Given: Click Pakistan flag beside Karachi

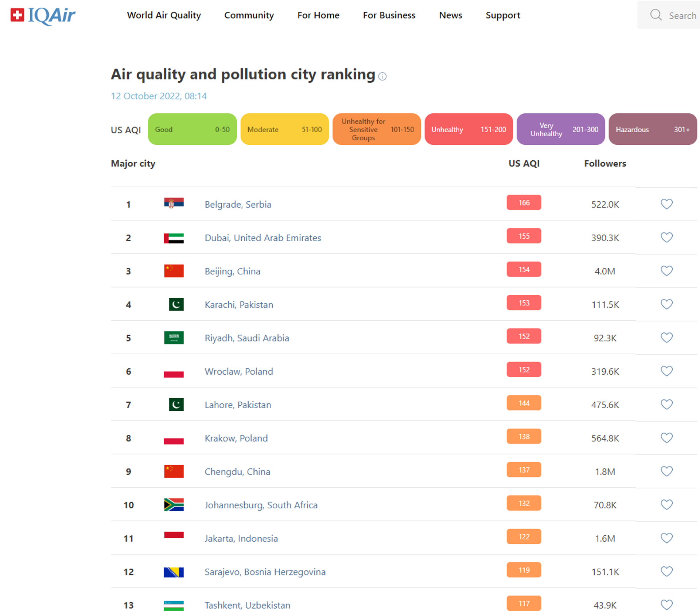Looking at the screenshot, I should 176,304.
